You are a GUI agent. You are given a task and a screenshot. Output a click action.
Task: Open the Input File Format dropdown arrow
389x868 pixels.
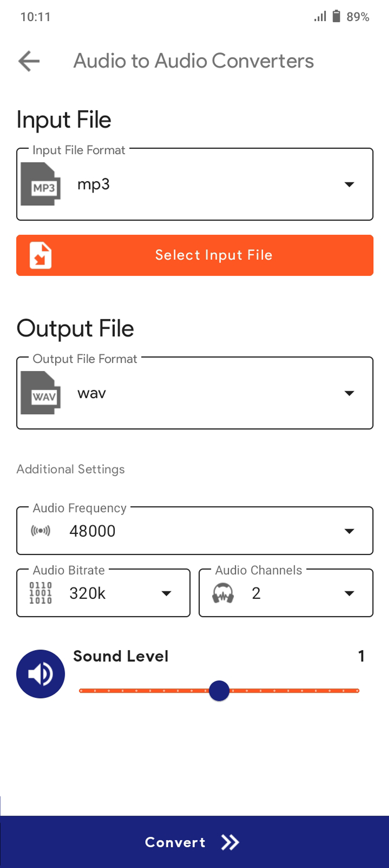click(349, 184)
